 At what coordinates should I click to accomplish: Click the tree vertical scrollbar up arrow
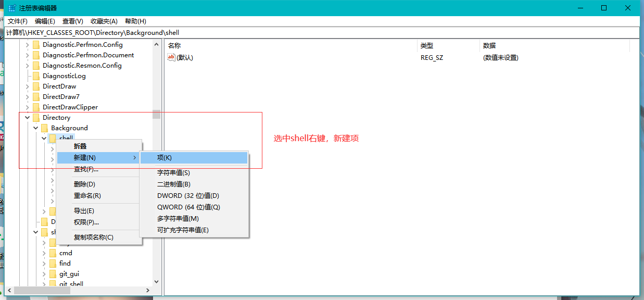pyautogui.click(x=156, y=45)
